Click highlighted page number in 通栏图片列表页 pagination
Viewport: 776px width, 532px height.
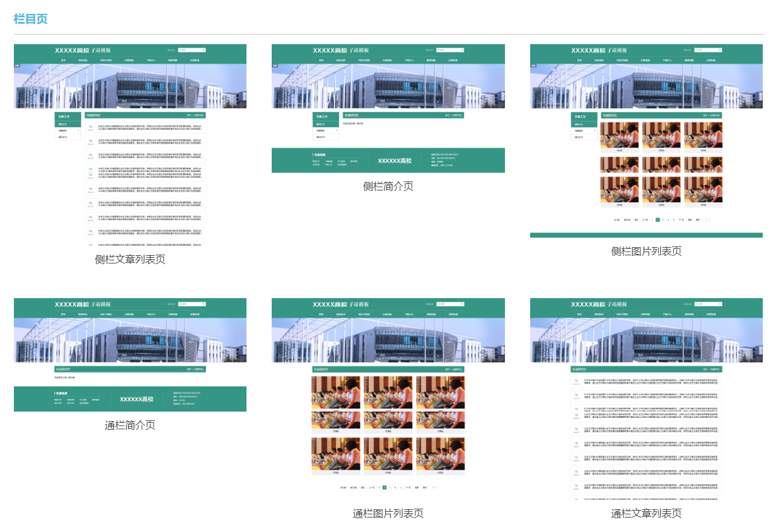[x=385, y=487]
